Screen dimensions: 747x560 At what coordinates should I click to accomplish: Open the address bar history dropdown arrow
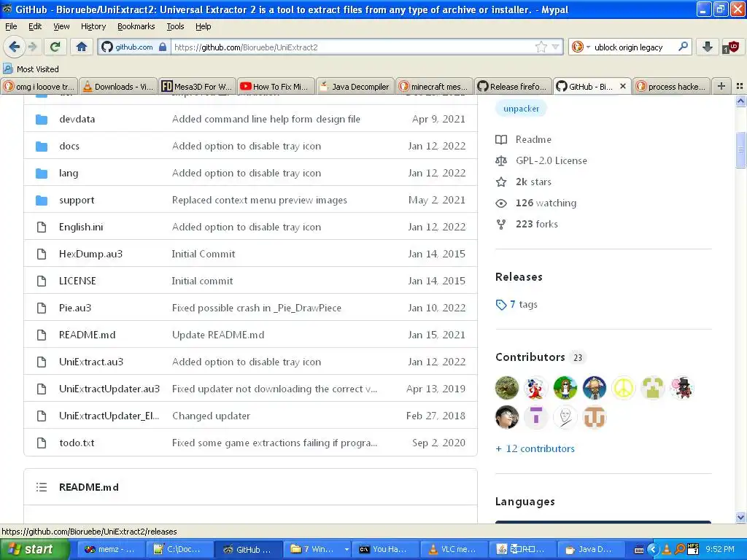(x=555, y=47)
